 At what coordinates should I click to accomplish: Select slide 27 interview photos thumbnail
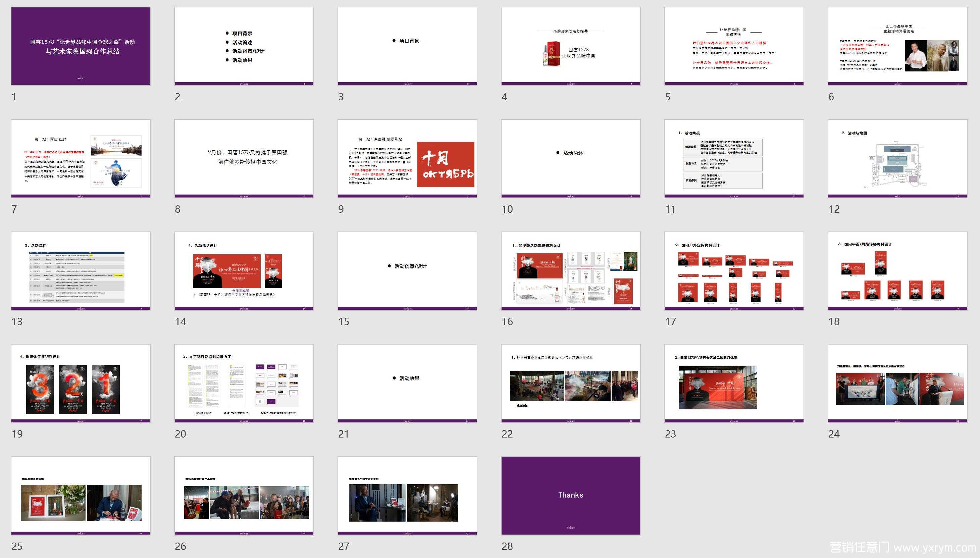pos(407,496)
